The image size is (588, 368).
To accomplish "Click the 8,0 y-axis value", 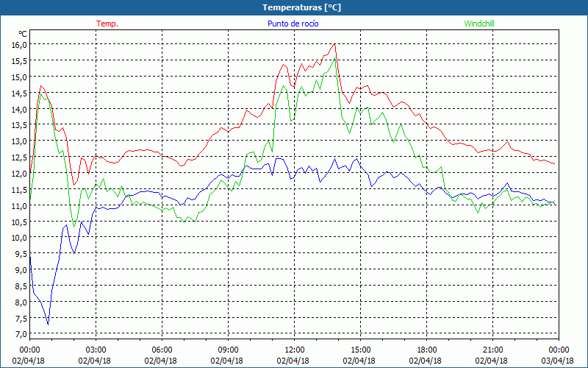I will pyautogui.click(x=21, y=302).
